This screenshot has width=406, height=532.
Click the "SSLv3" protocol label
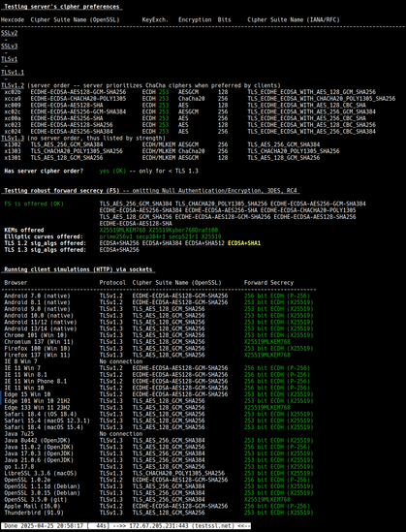pos(9,46)
